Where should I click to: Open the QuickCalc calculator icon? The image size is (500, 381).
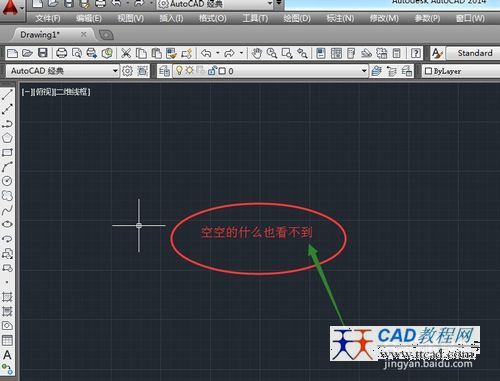coord(397,53)
